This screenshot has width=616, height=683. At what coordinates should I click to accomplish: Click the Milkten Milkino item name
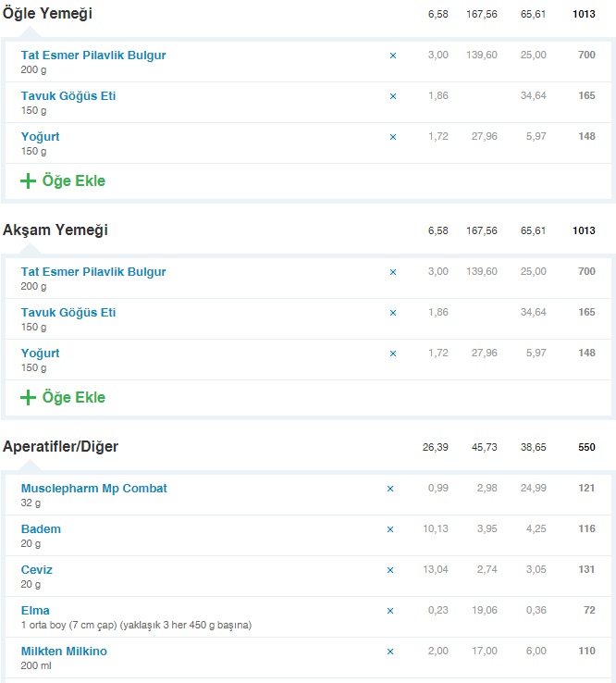pos(64,652)
